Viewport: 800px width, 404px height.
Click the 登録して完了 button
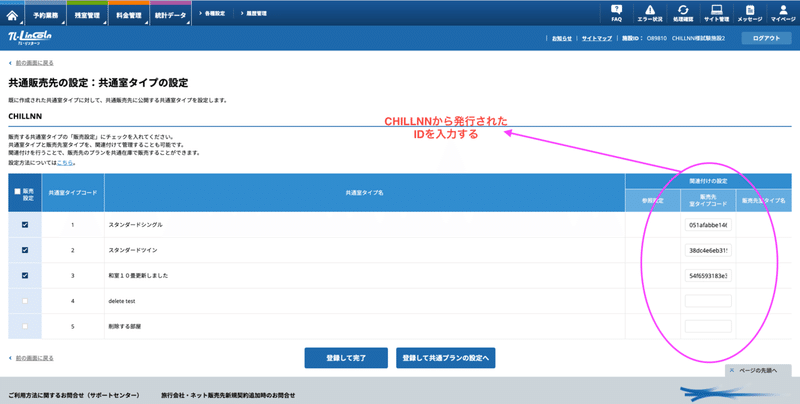(346, 357)
